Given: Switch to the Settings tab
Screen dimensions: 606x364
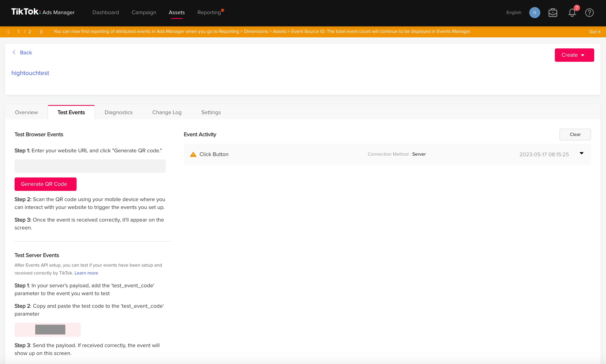Looking at the screenshot, I should click(x=211, y=112).
